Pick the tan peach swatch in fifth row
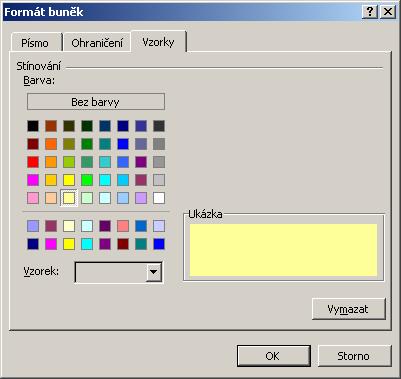This screenshot has height=379, width=401. pos(51,198)
